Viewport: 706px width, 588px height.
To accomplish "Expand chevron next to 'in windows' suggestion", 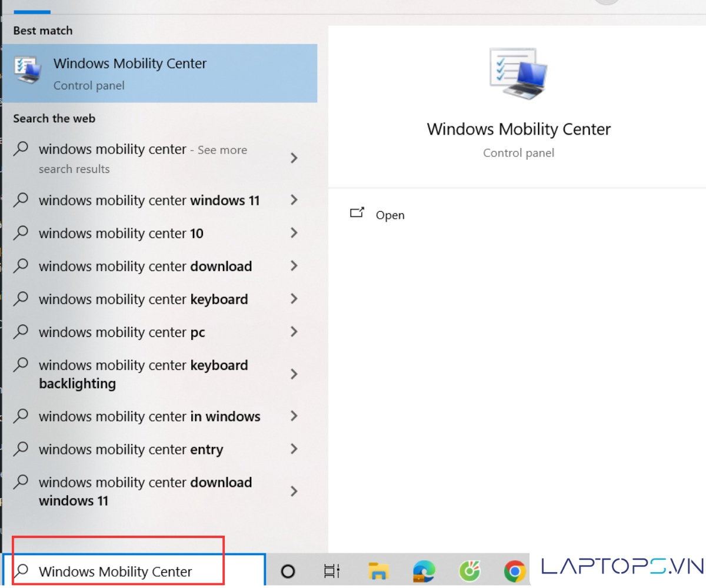I will coord(294,416).
